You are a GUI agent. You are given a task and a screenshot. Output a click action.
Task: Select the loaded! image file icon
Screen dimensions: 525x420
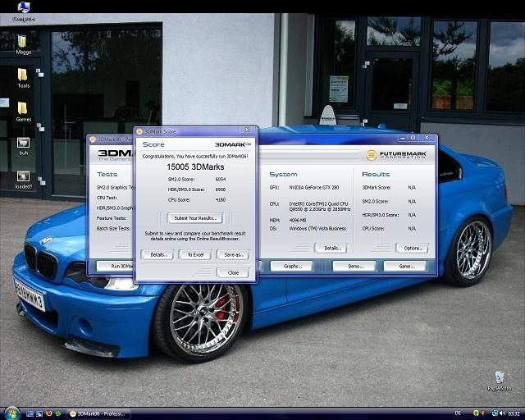24,180
